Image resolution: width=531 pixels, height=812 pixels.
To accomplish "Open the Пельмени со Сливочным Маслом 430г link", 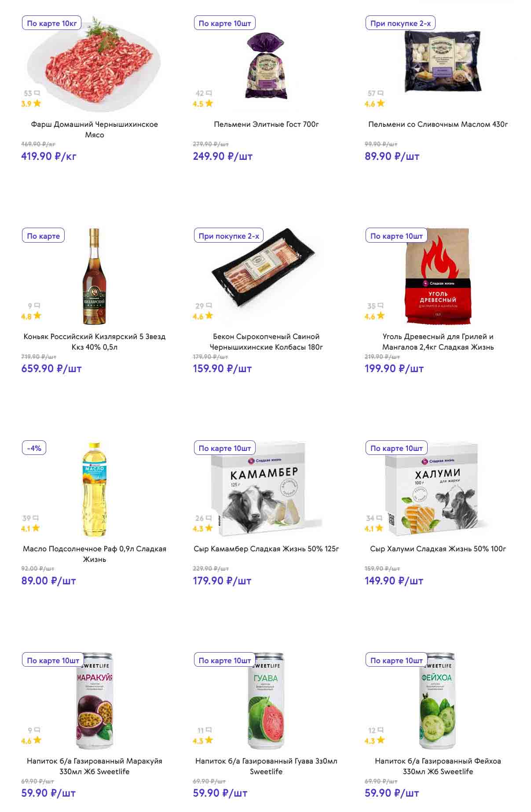I will point(438,125).
